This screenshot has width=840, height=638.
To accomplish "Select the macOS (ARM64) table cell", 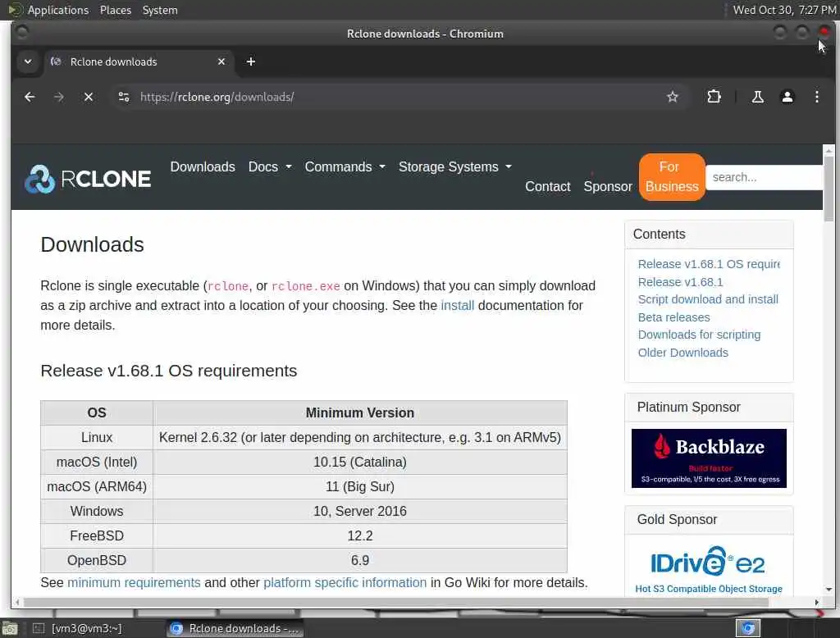I will [97, 487].
